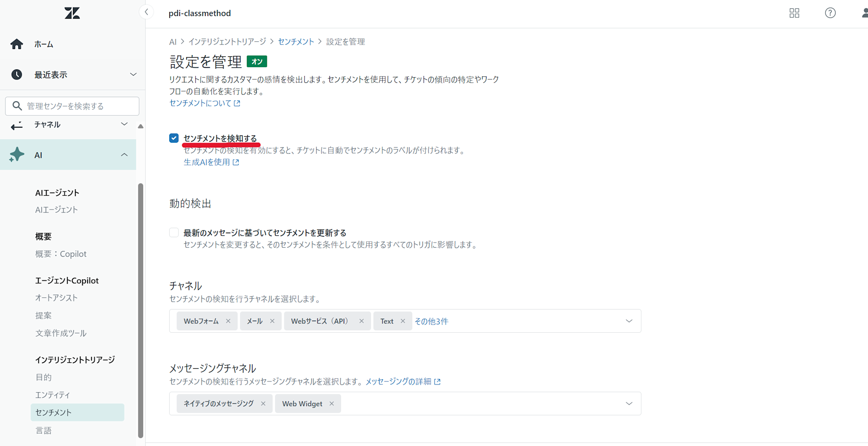Click the 動的検出 section heading
868x446 pixels.
pyautogui.click(x=190, y=203)
